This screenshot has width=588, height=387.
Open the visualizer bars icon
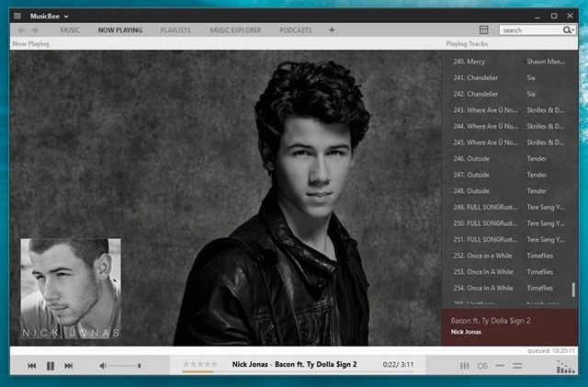[x=565, y=367]
